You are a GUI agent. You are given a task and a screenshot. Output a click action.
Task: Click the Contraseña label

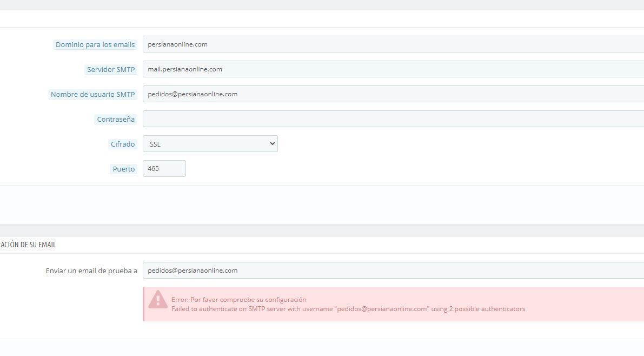(115, 119)
